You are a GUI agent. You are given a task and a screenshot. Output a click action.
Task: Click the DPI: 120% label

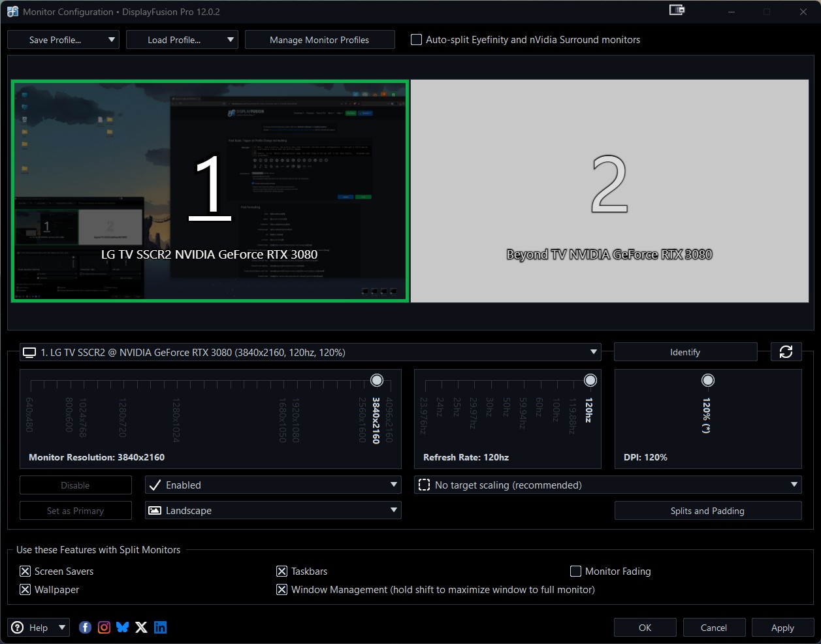click(x=645, y=457)
